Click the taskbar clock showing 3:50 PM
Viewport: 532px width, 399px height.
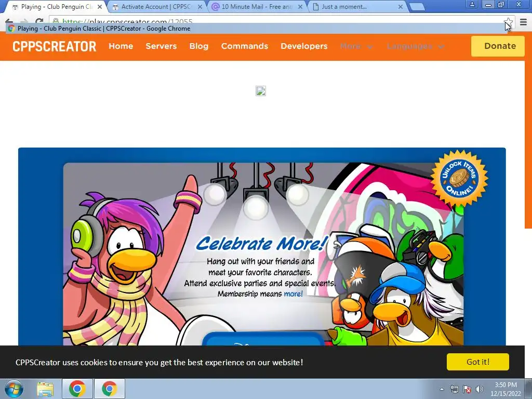pyautogui.click(x=506, y=389)
